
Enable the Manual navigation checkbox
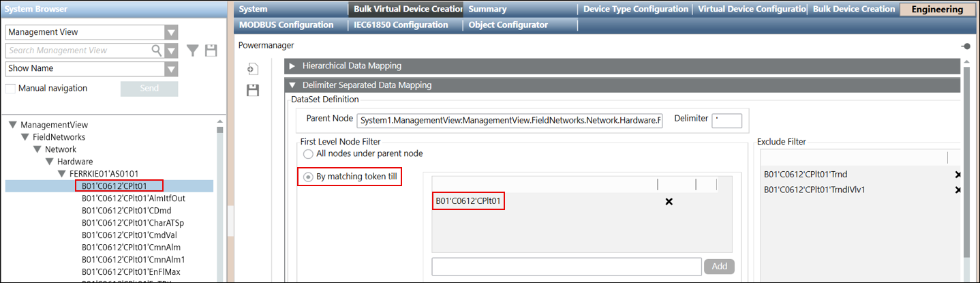11,89
